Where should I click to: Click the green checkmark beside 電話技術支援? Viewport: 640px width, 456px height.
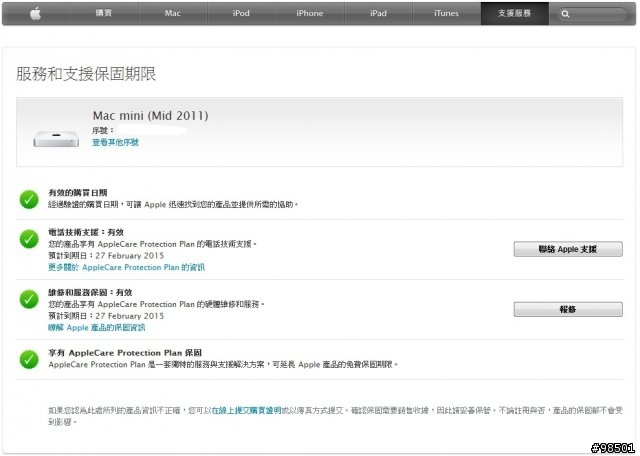point(29,239)
